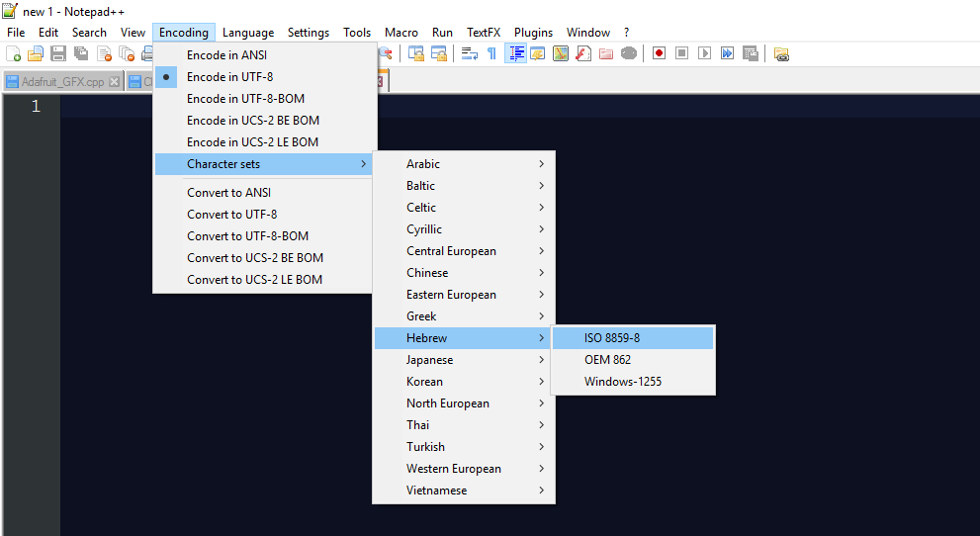Click the Folder as Workspace icon
Image resolution: width=980 pixels, height=536 pixels.
tap(605, 53)
